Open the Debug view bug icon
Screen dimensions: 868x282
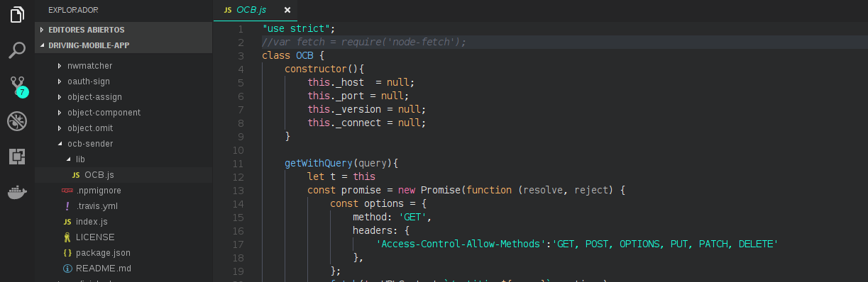pos(17,121)
